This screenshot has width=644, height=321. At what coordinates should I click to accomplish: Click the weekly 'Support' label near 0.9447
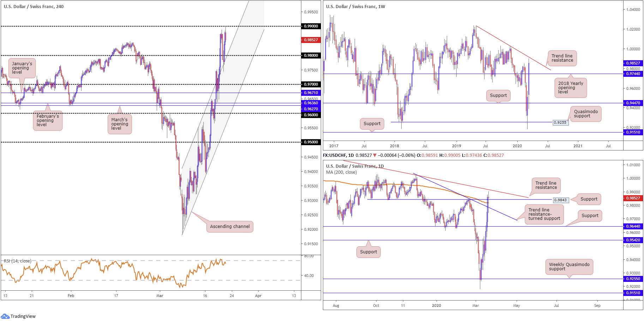(498, 95)
